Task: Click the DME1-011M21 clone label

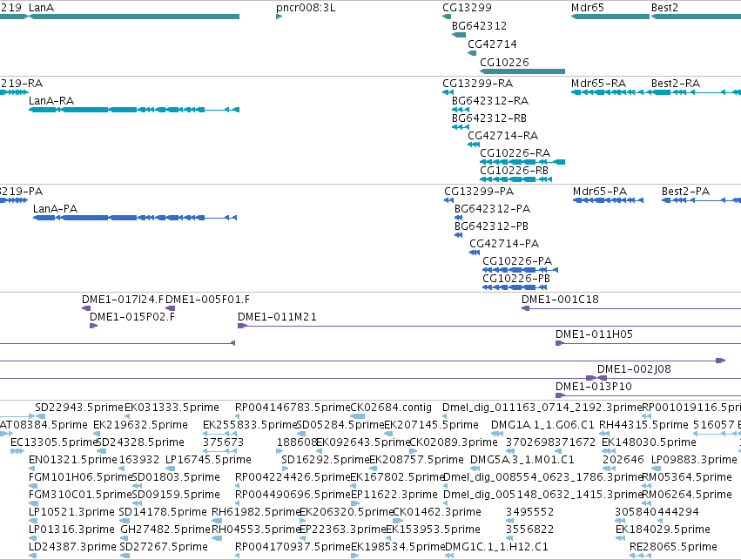Action: coord(278,317)
